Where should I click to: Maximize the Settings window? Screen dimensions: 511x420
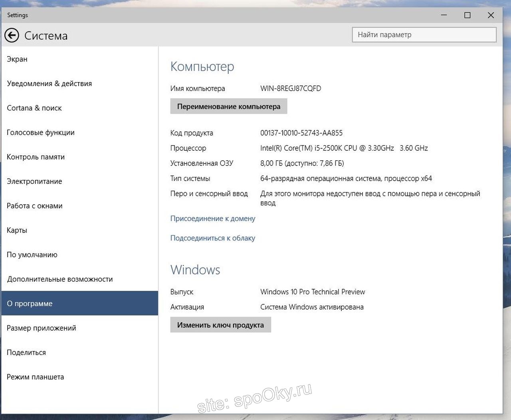pyautogui.click(x=467, y=15)
